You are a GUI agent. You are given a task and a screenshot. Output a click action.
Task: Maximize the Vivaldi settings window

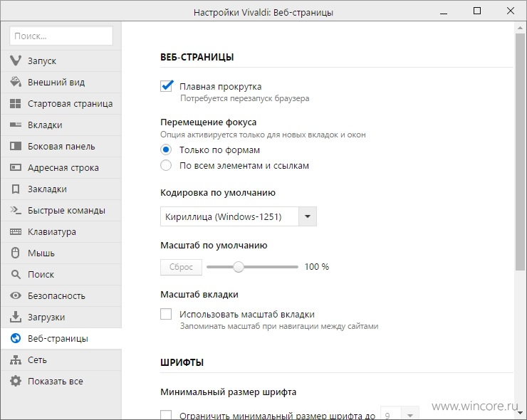pyautogui.click(x=477, y=11)
